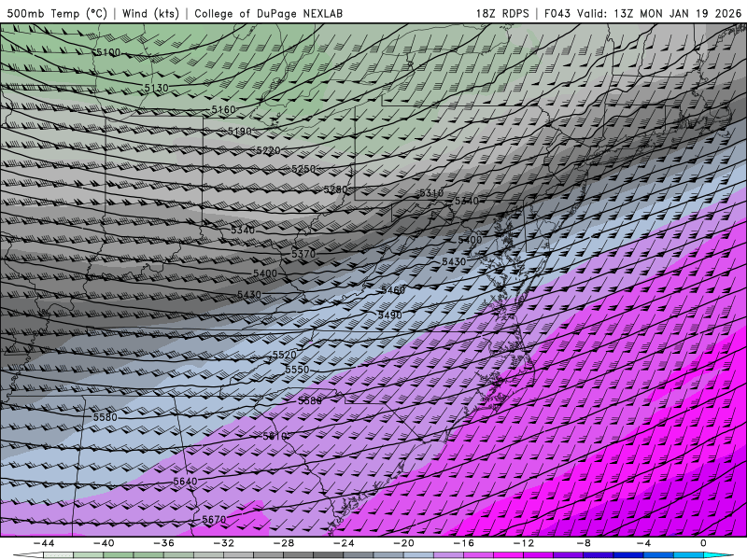Click the 5250 height contour label
The height and width of the screenshot is (560, 747).
point(303,169)
